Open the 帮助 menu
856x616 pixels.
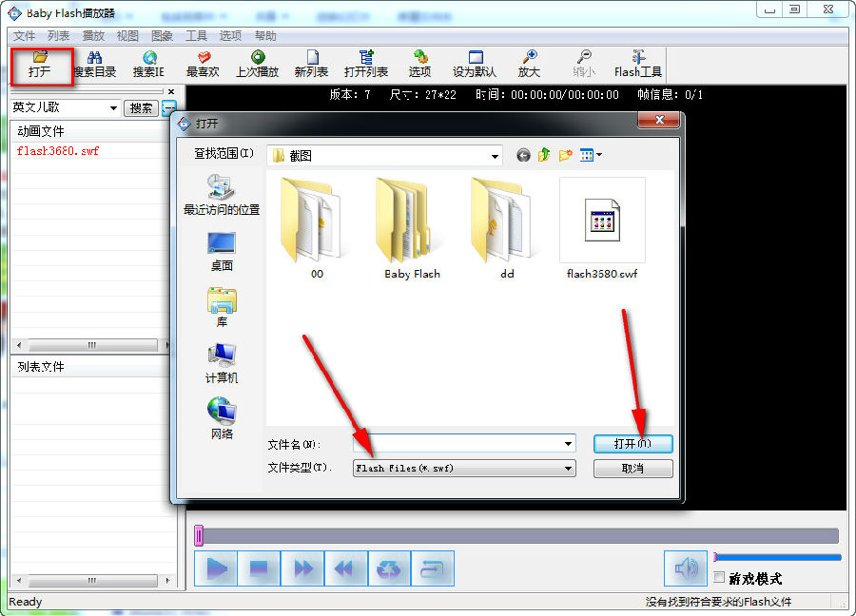click(x=266, y=36)
